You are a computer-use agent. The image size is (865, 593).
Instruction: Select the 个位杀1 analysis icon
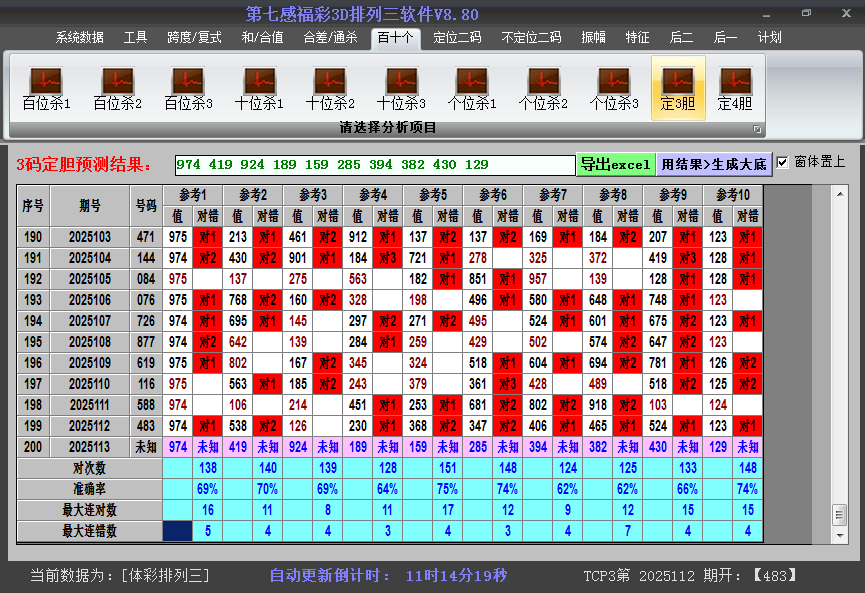[x=472, y=89]
